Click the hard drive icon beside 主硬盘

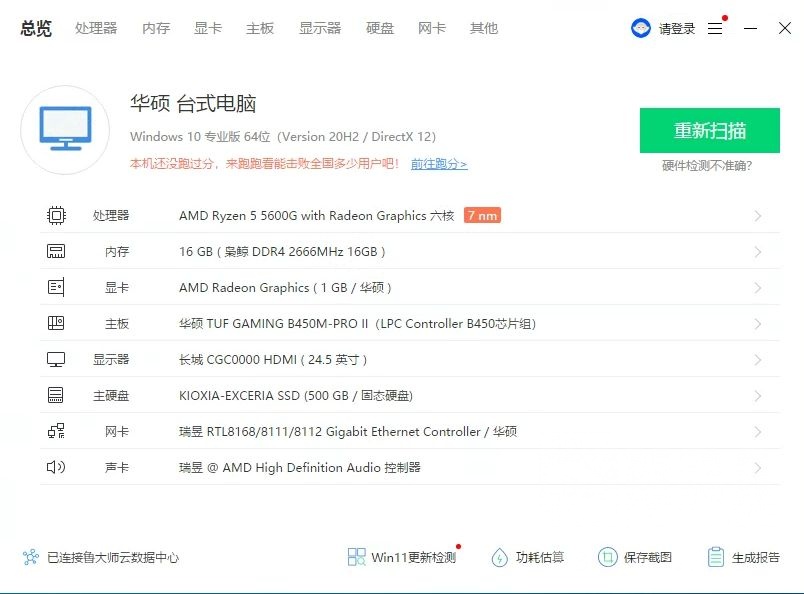[x=57, y=394]
